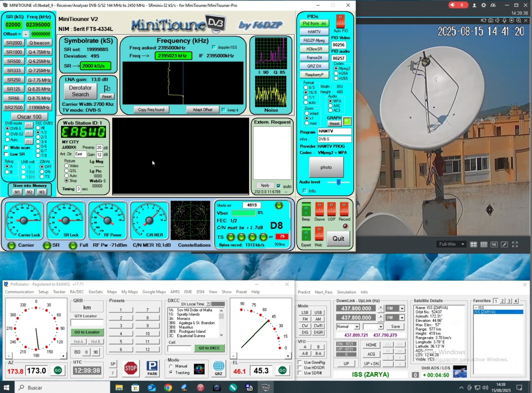532x393 pixels.
Task: Click the green GRAPH indicator square
Action: pyautogui.click(x=347, y=121)
